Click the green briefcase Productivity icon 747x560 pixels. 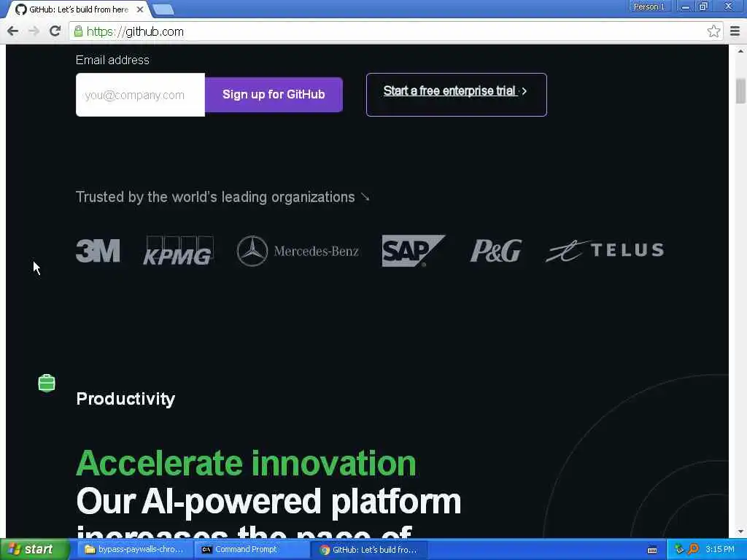[47, 384]
